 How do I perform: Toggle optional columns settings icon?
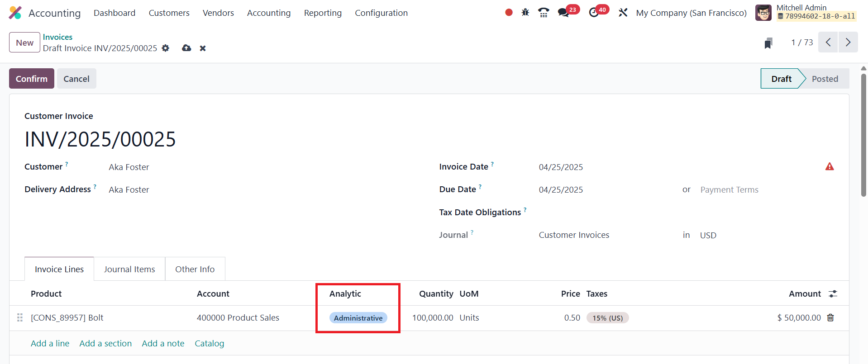pyautogui.click(x=833, y=294)
